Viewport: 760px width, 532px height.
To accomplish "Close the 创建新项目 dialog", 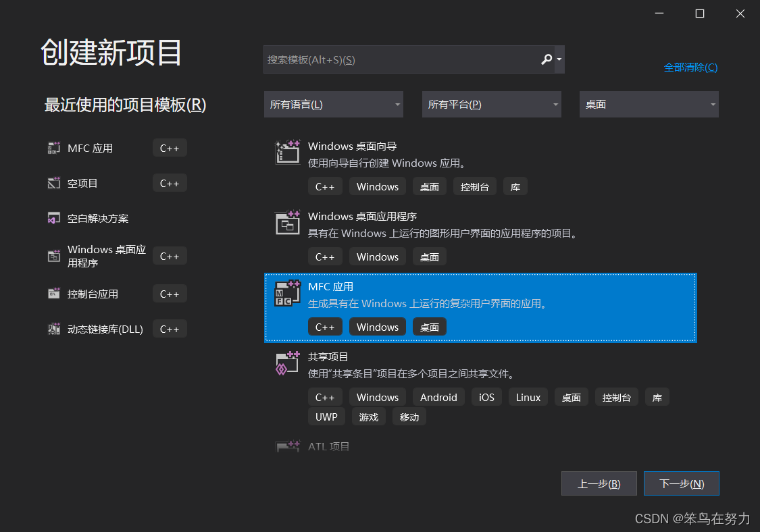I will click(740, 14).
